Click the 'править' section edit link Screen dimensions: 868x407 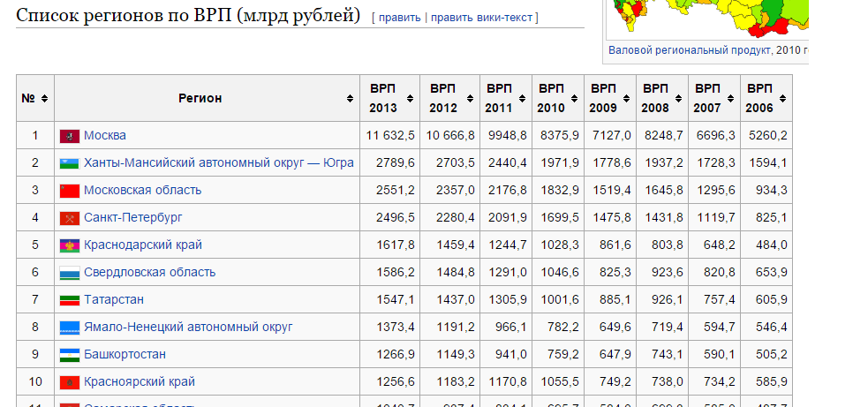pos(400,18)
